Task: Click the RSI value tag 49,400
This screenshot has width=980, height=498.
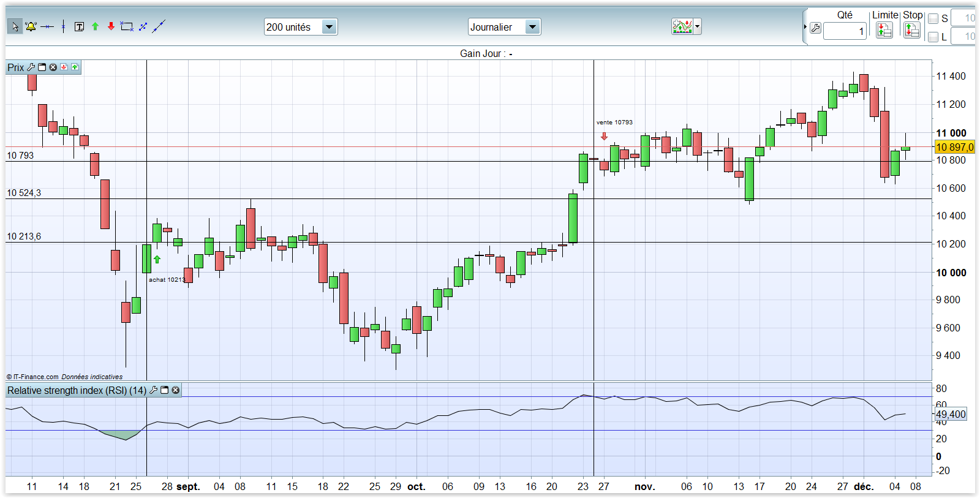Action: (951, 414)
